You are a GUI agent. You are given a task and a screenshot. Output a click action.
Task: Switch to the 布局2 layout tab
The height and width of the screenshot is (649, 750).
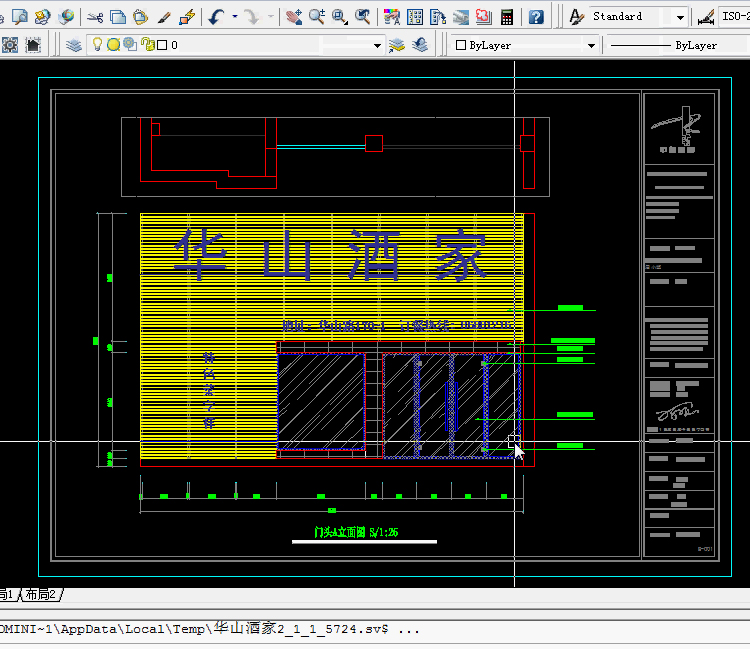coord(40,594)
